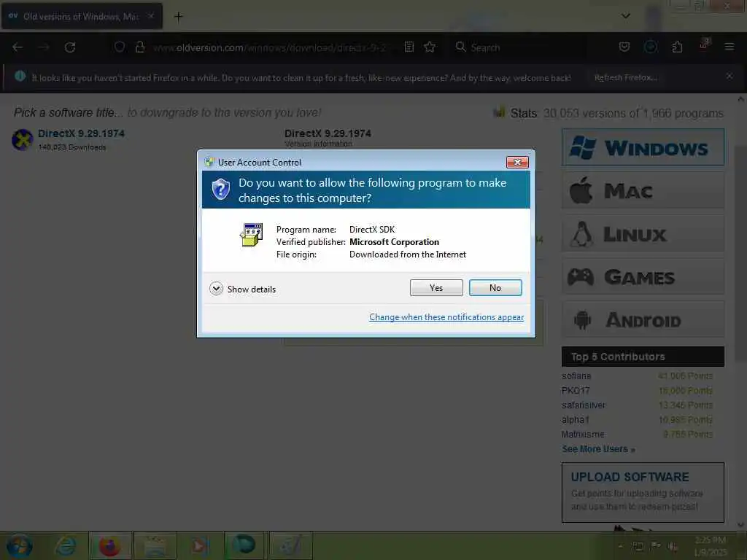Click the site lock icon
Screen dimensions: 747x560
tap(139, 47)
